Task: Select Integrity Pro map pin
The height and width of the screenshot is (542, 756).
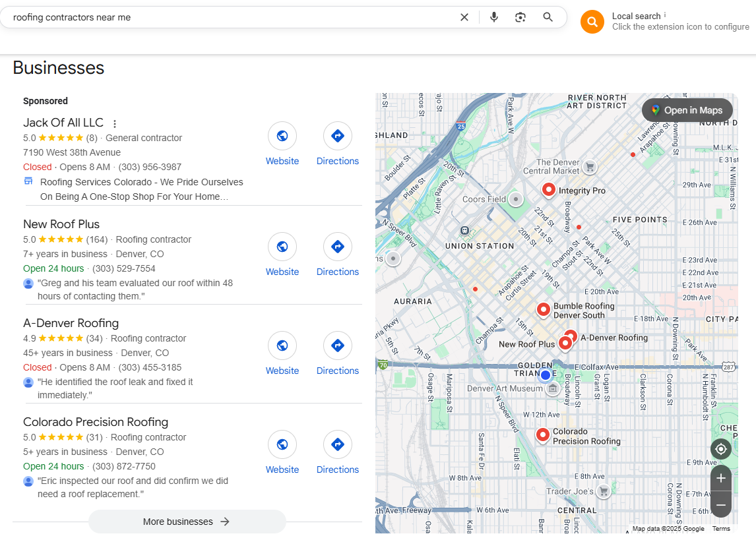Action: 548,190
